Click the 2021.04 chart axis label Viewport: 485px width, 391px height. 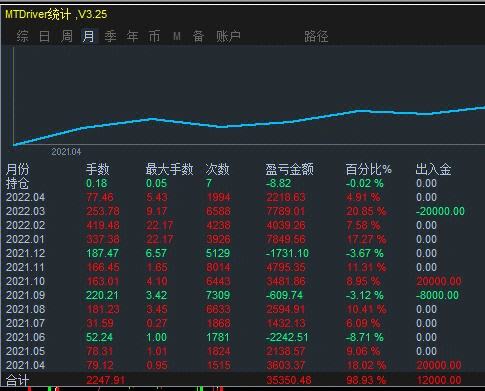(x=66, y=152)
